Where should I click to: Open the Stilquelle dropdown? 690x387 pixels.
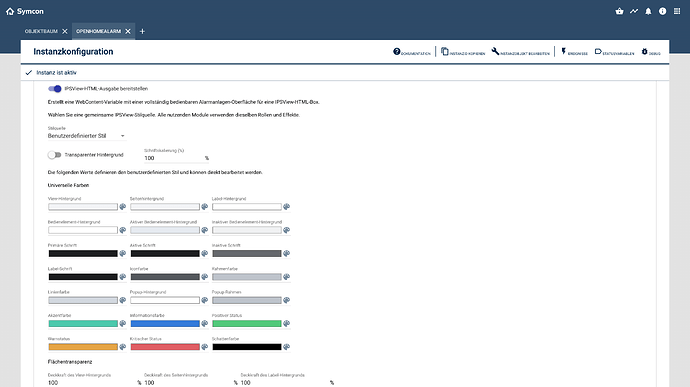(x=86, y=136)
